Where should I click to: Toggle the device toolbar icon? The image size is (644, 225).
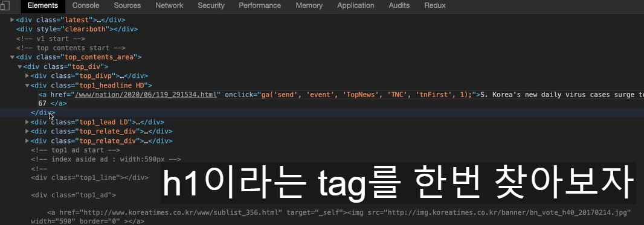4,5
